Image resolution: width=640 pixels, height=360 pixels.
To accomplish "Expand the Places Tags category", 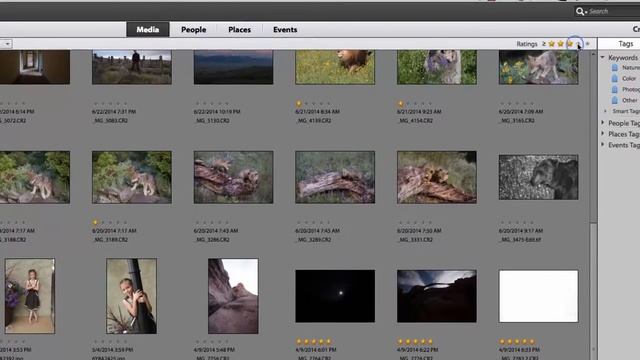I will click(x=602, y=133).
